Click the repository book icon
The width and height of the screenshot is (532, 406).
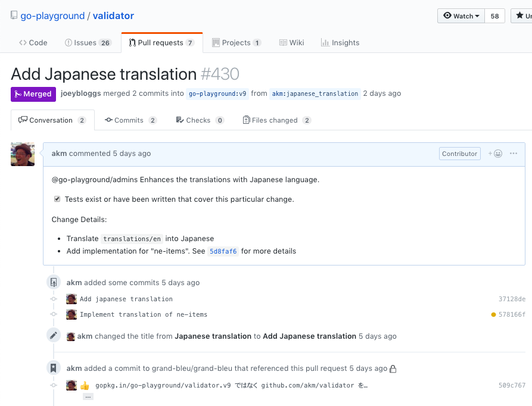pyautogui.click(x=14, y=15)
